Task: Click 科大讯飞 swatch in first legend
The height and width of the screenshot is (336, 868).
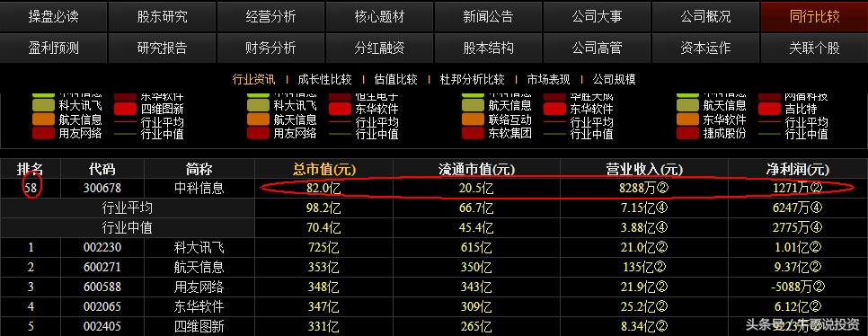Action: click(x=43, y=105)
